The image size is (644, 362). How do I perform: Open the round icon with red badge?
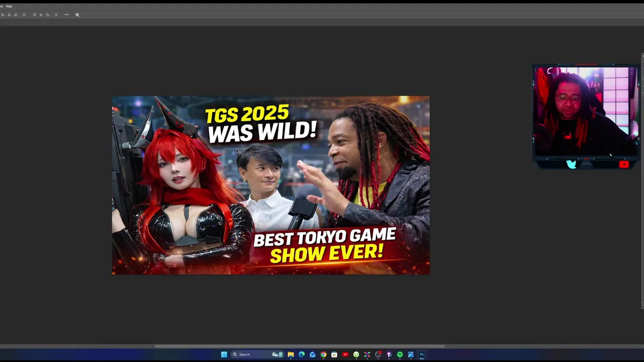378,354
